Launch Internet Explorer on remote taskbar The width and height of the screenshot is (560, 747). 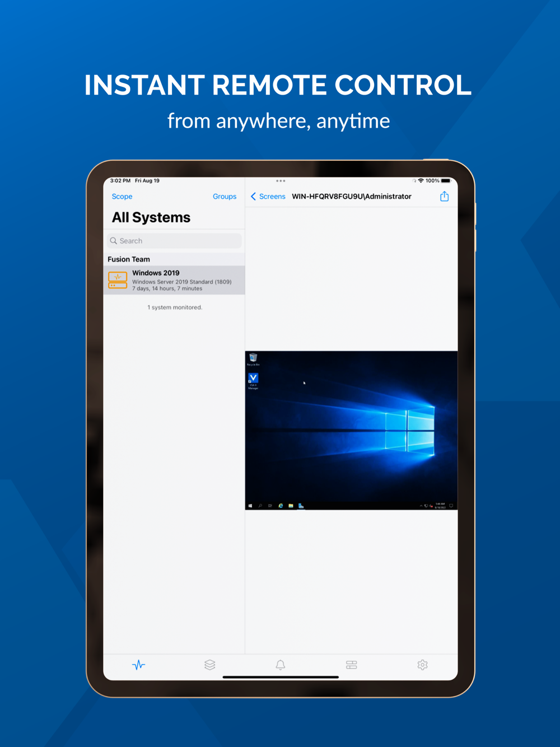click(281, 506)
